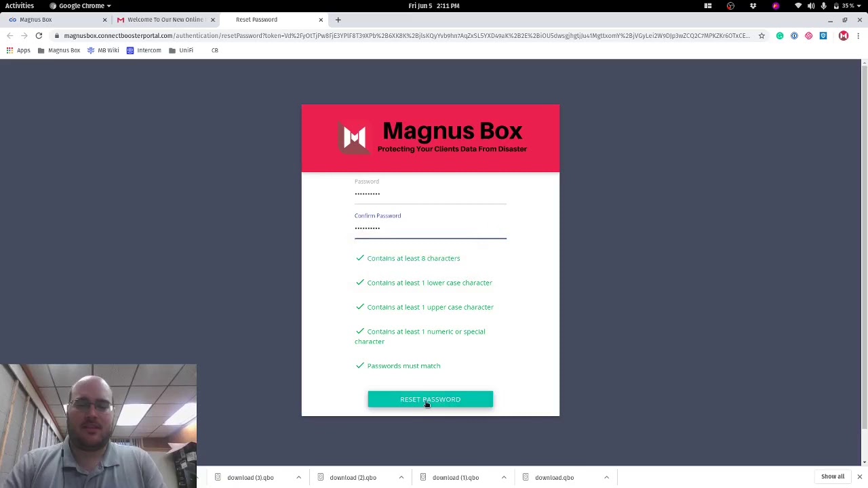Click 'Contains at least 8 characters' text
This screenshot has height=488, width=868.
click(x=414, y=258)
